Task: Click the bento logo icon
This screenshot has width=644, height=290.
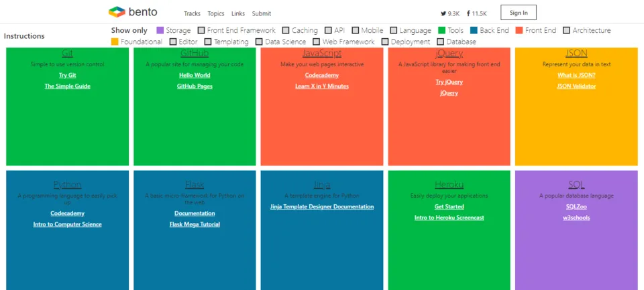Action: point(117,12)
